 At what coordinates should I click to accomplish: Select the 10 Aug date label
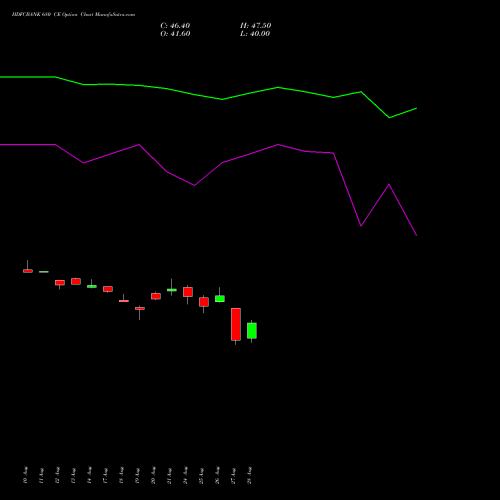(26, 475)
